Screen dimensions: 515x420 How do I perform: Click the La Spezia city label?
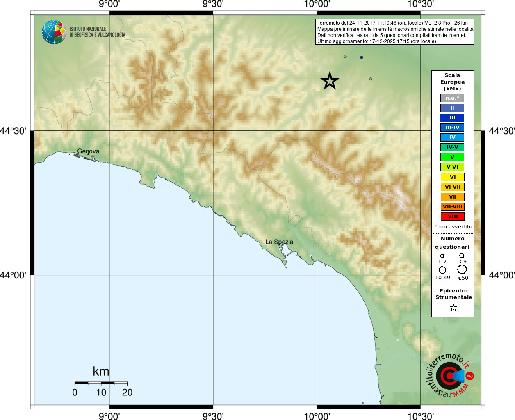tap(279, 242)
